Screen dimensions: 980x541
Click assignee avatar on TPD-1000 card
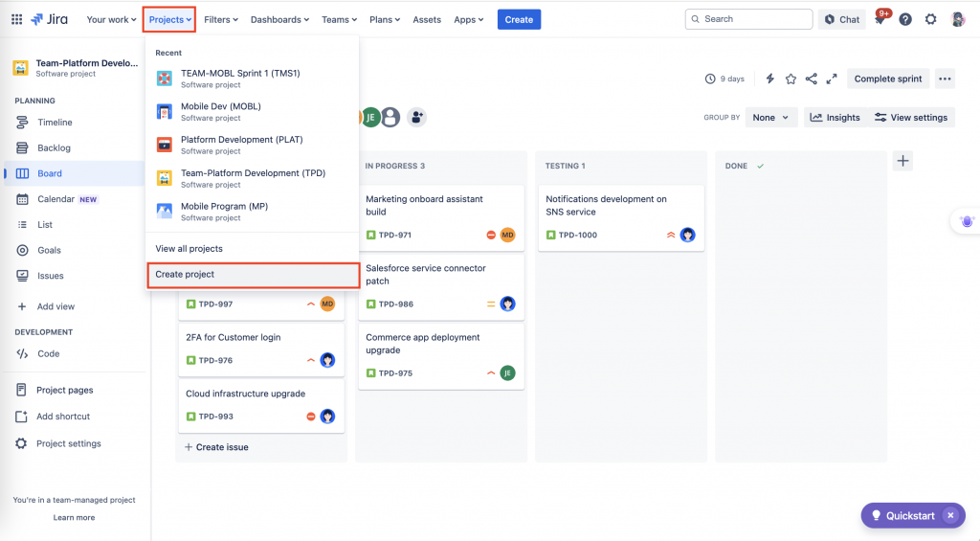click(x=687, y=235)
